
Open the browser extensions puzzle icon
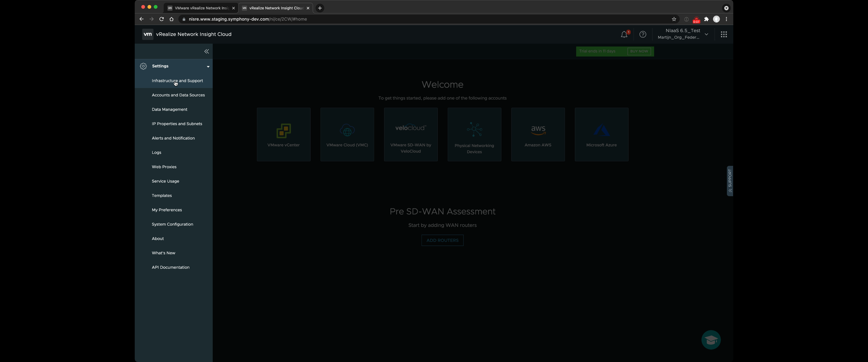point(707,19)
